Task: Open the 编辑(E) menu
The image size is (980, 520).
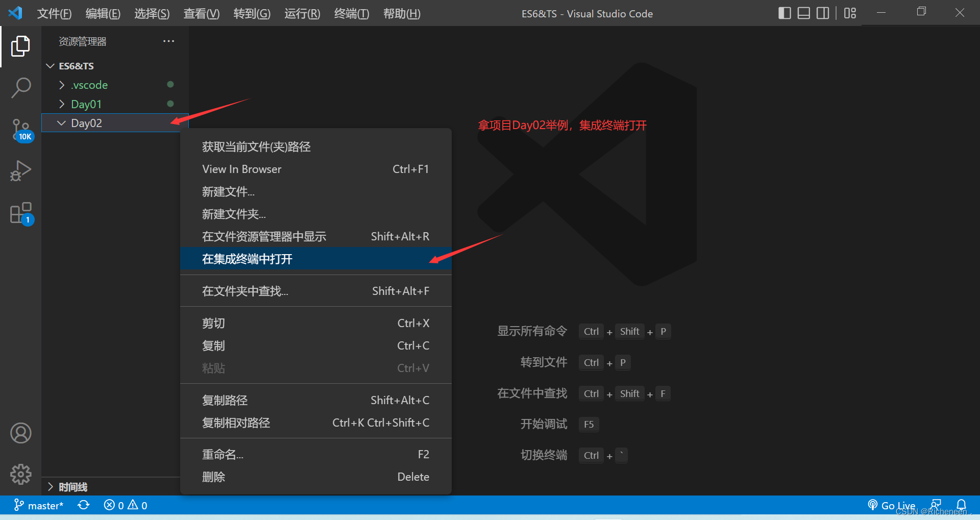Action: pyautogui.click(x=103, y=13)
